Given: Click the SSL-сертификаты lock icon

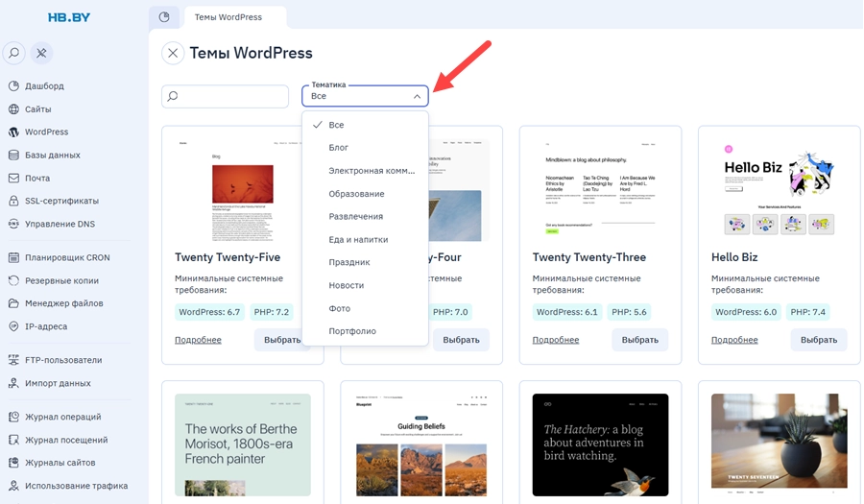Looking at the screenshot, I should (13, 201).
